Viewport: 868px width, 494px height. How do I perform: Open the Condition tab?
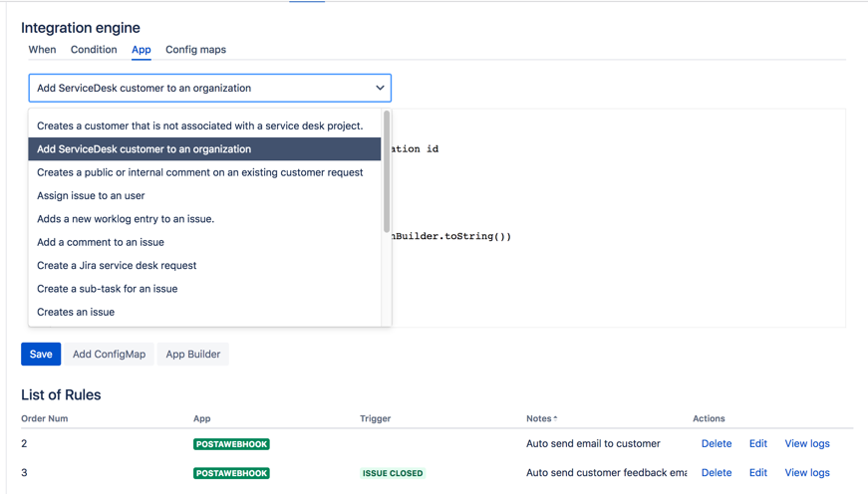[94, 50]
